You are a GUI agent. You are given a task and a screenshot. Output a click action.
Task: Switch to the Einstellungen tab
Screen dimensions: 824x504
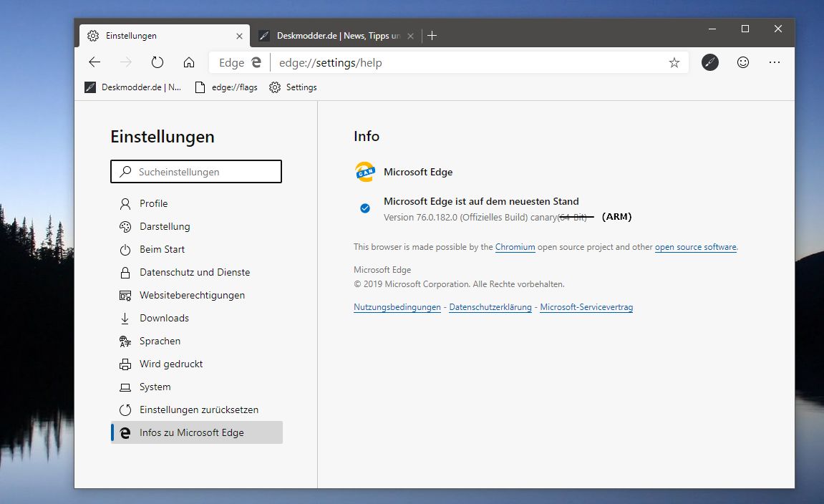[x=165, y=36]
